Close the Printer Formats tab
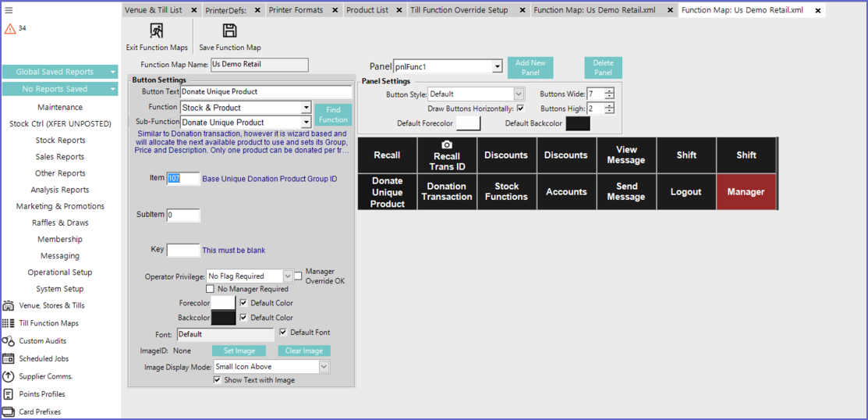The image size is (868, 420). 335,10
